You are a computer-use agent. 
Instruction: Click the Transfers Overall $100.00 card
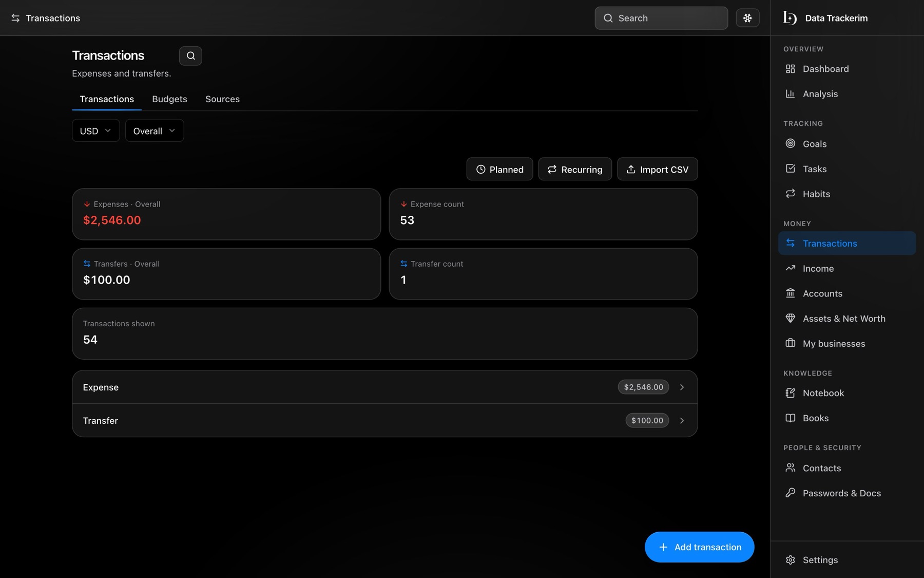[x=226, y=274]
